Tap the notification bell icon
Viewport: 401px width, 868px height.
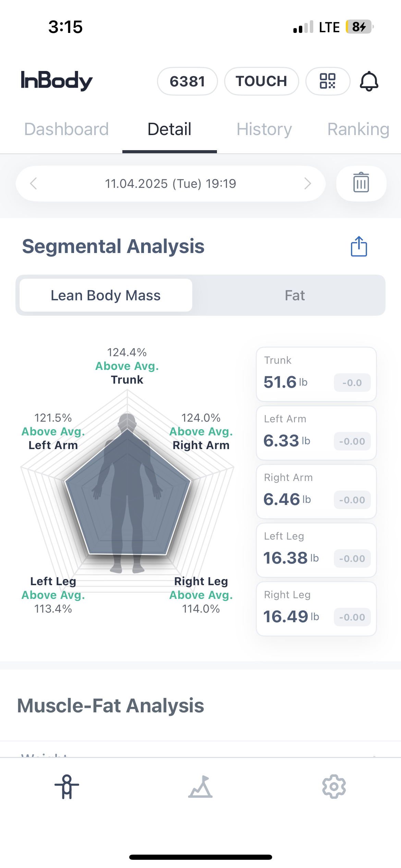pyautogui.click(x=369, y=81)
